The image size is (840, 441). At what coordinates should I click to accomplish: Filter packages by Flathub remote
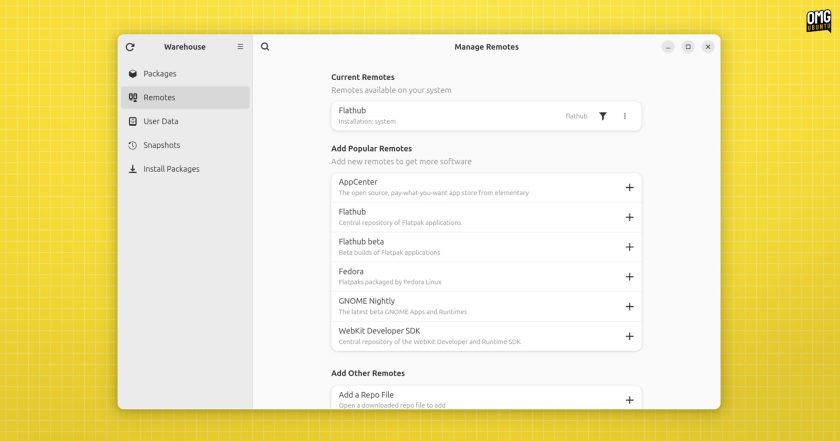click(x=603, y=116)
